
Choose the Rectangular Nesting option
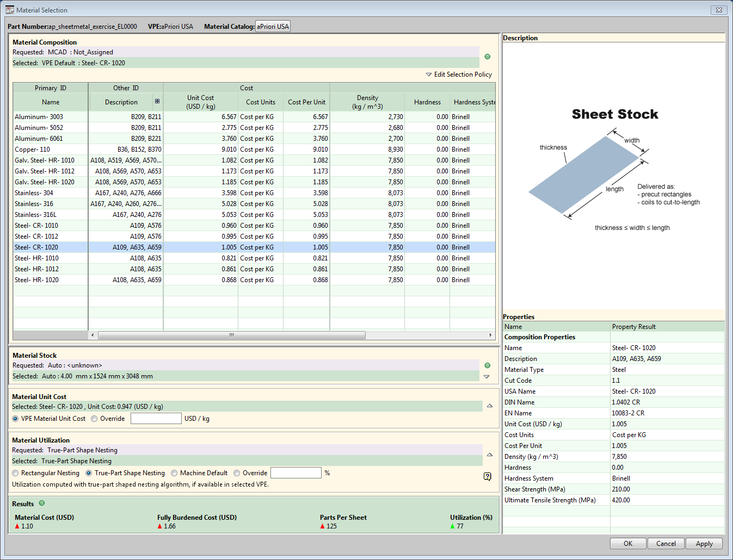(15, 473)
